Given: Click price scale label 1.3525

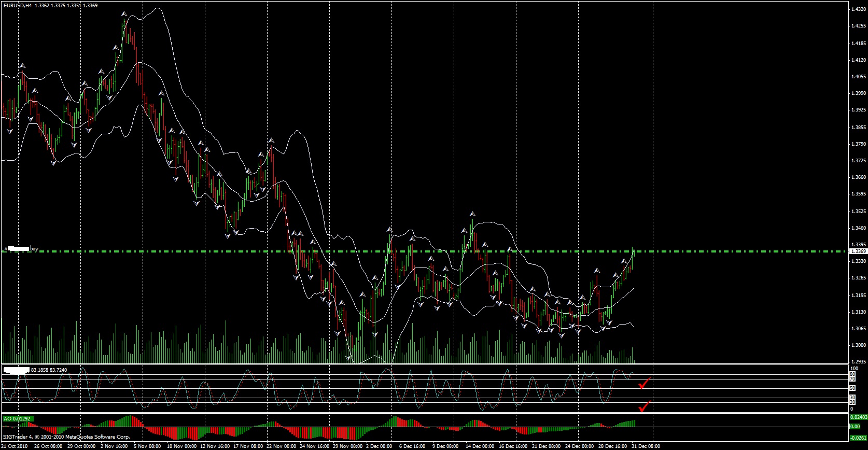Looking at the screenshot, I should (858, 212).
